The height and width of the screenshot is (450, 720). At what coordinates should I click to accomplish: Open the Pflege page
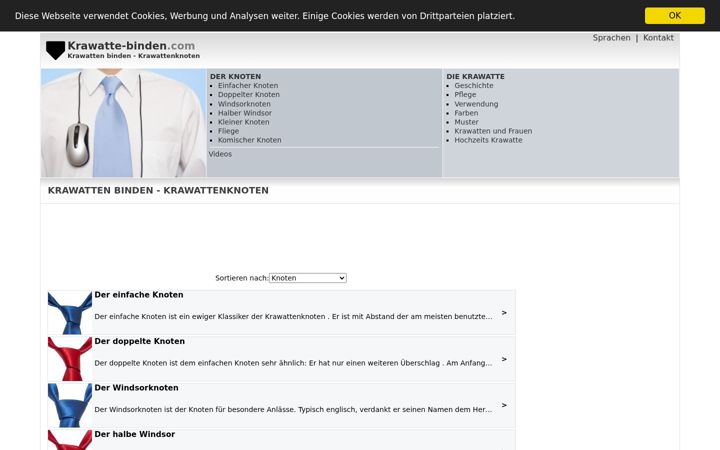(x=465, y=95)
